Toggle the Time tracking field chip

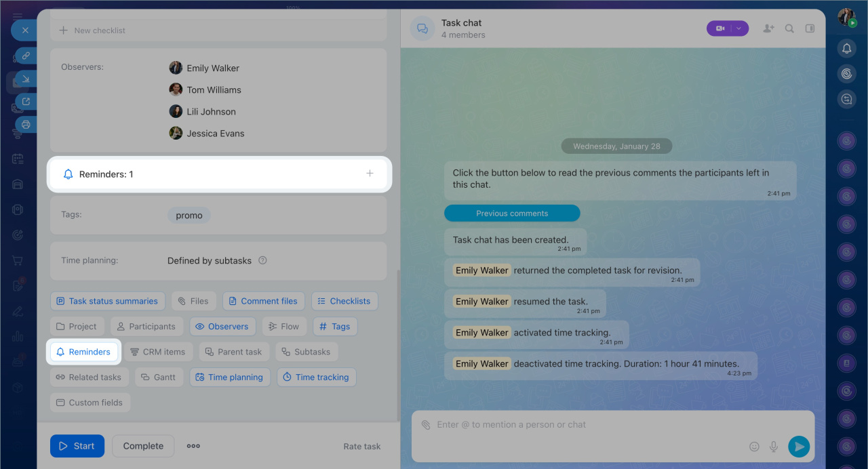(x=316, y=378)
